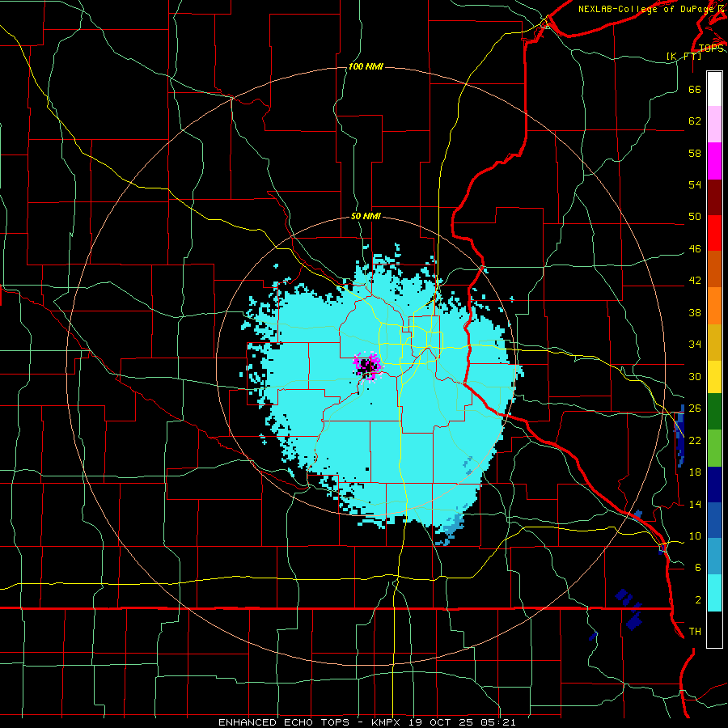Click the dark red legend swatch

click(714, 197)
